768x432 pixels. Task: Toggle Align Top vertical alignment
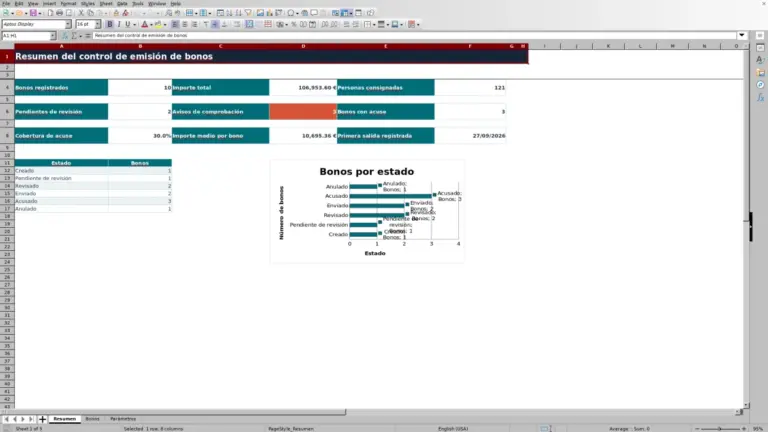(x=206, y=24)
